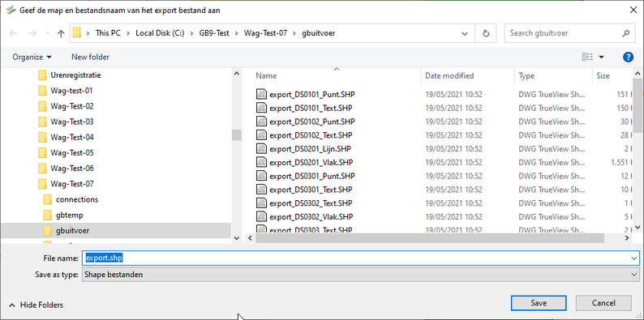Viewport: 644px width, 320px height.
Task: Sort by the Size column header
Action: 603,76
